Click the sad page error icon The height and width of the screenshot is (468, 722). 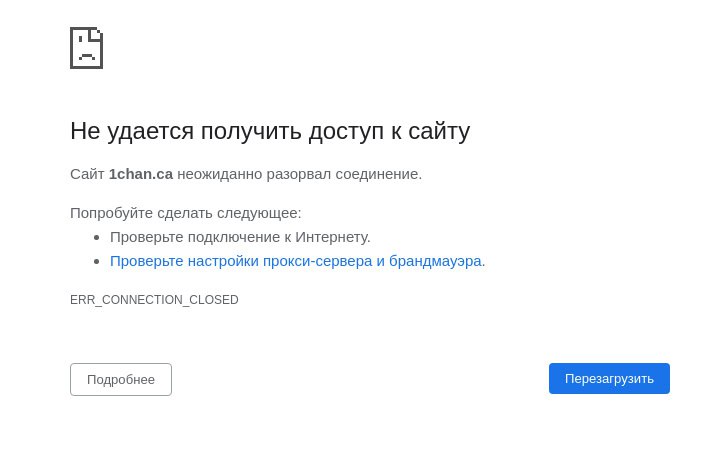(87, 48)
